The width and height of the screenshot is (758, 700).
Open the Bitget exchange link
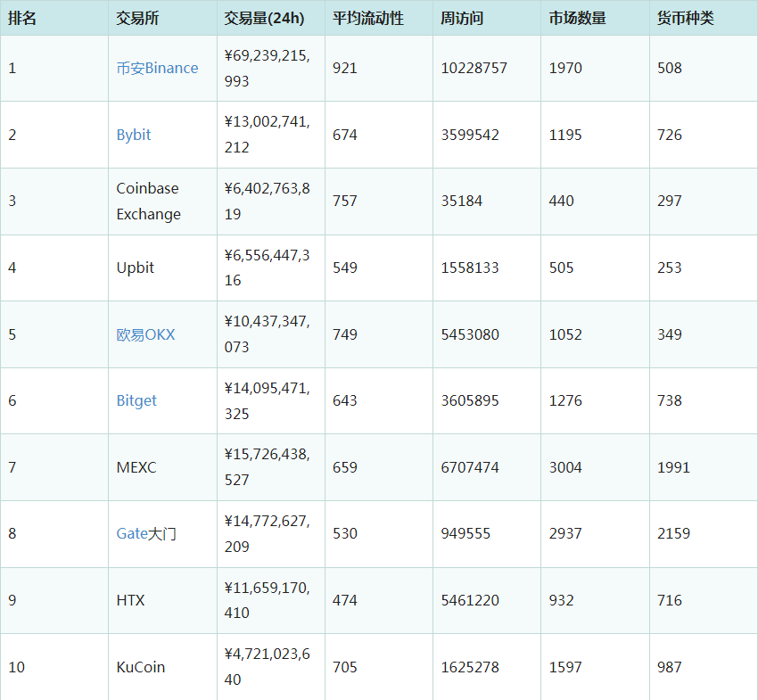136,400
